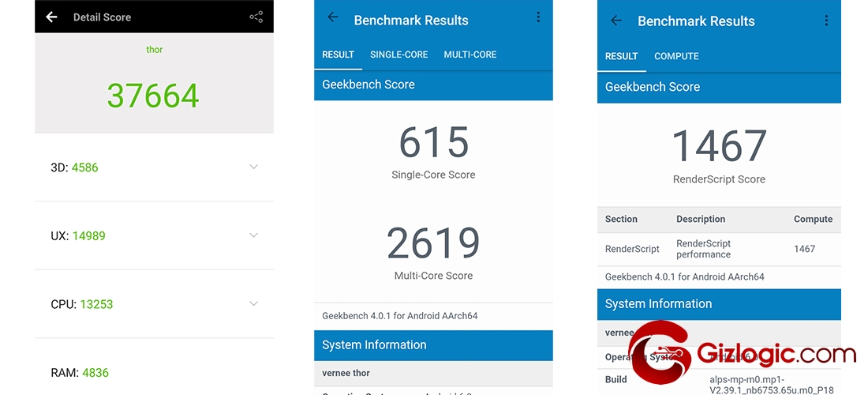
Task: Click the alps-mp-m0.mp1 build value
Action: (x=772, y=385)
